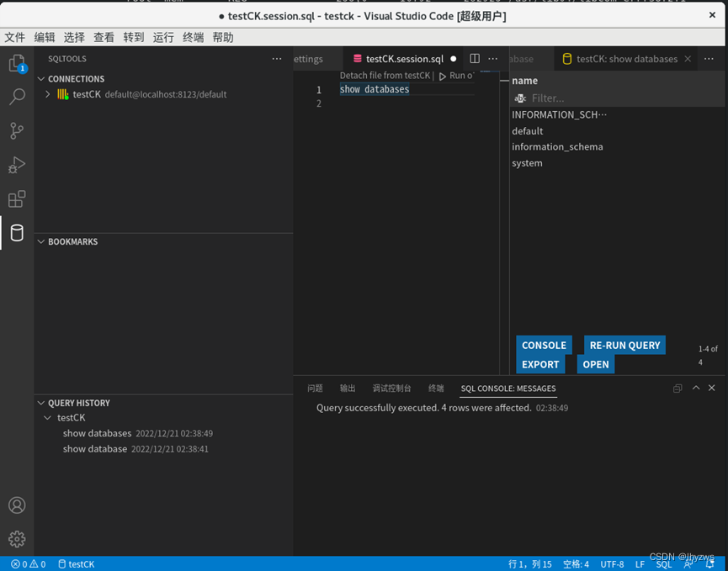Switch to the 调试控制台 panel tab
The width and height of the screenshot is (728, 571).
[x=392, y=389]
